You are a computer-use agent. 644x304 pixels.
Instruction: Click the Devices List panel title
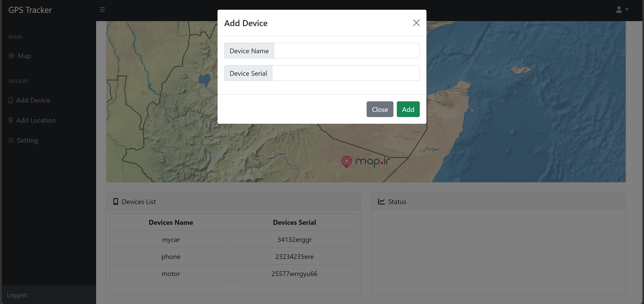pyautogui.click(x=139, y=201)
